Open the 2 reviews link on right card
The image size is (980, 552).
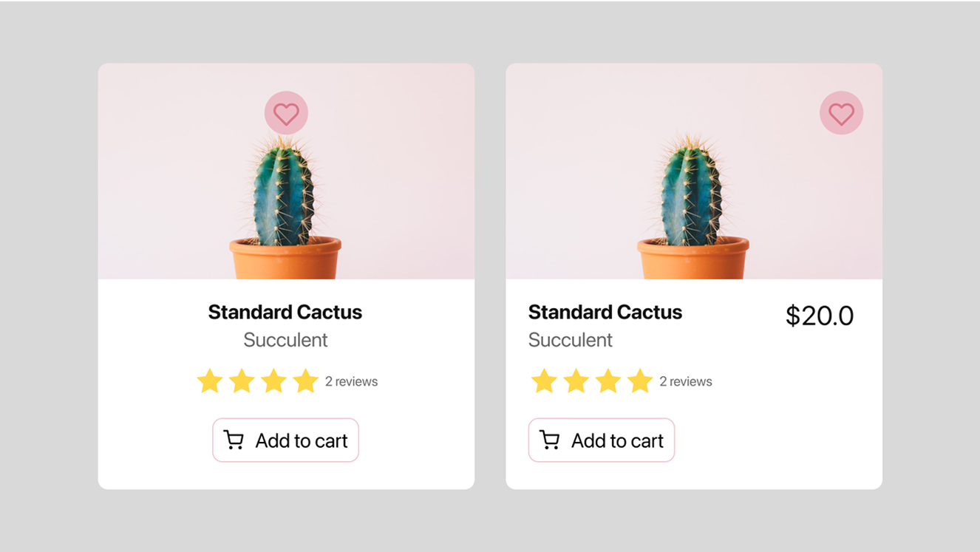tap(685, 382)
